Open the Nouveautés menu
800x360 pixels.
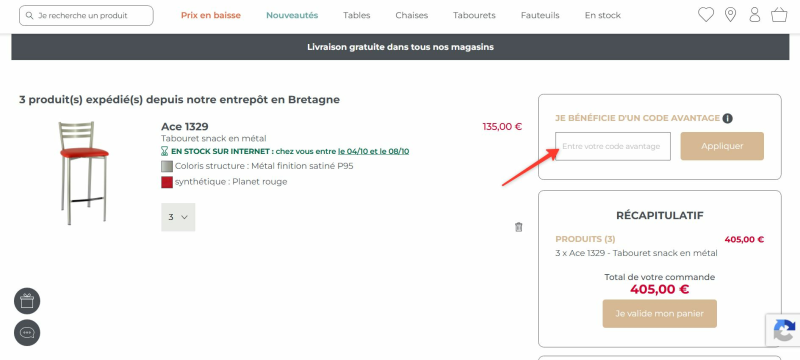pos(292,15)
